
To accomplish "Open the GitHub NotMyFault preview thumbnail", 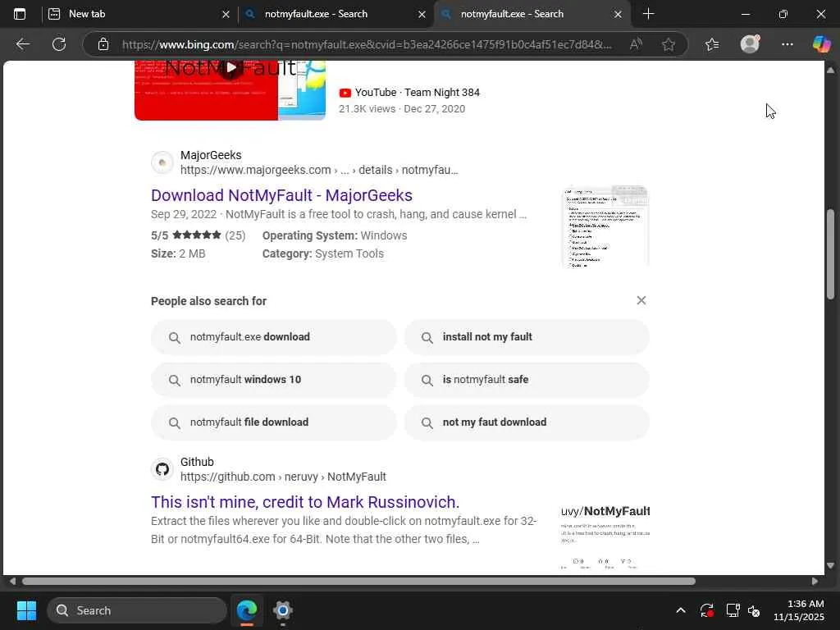I will coord(605,536).
